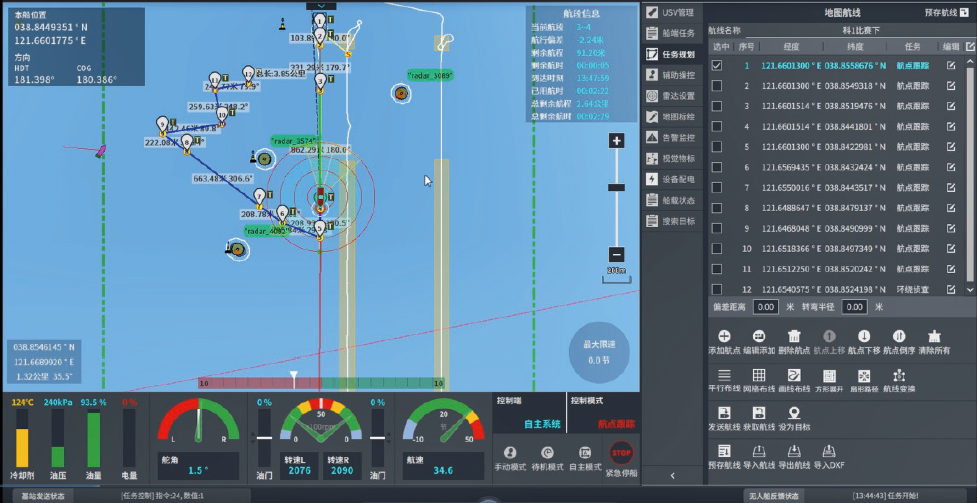The image size is (977, 503).
Task: Collapse the side panel with left chevron
Action: (x=673, y=476)
